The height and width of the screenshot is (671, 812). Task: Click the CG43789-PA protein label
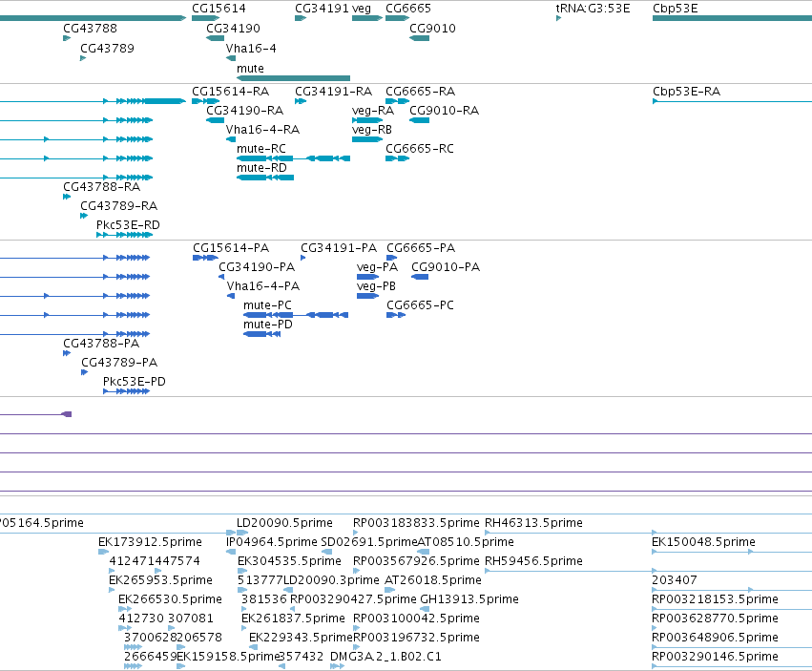pos(119,363)
